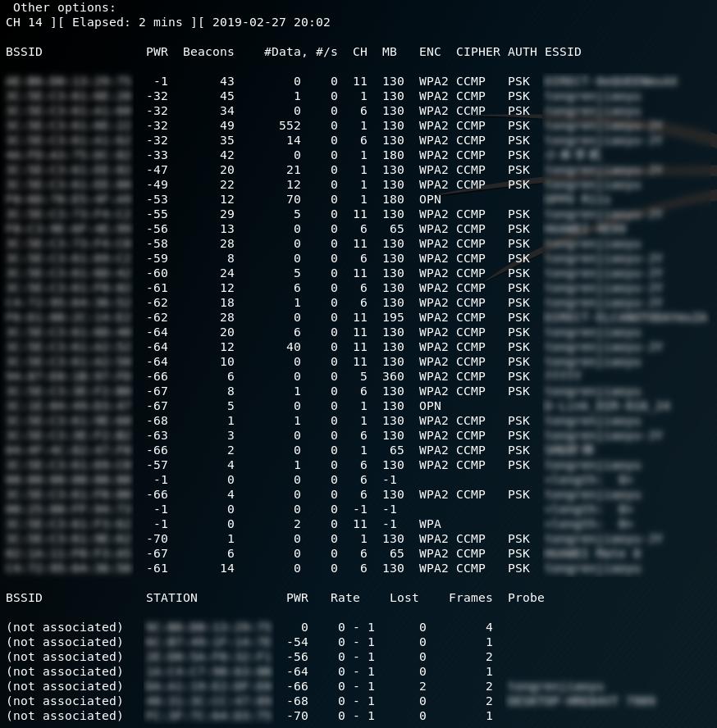Click the Frames column header
Viewport: 717px width, 728px height.
point(470,598)
